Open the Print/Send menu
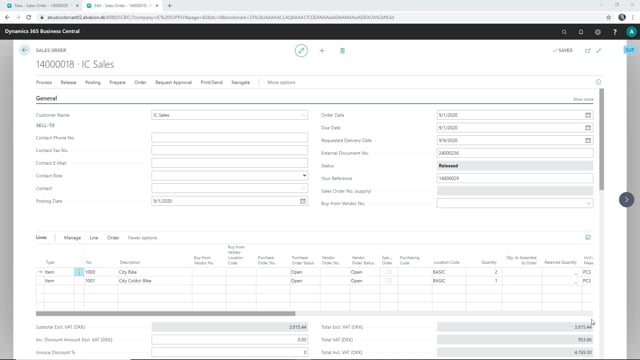 tap(211, 82)
